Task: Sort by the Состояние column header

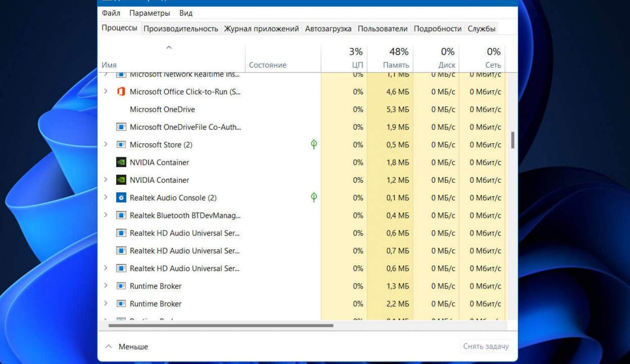Action: pyautogui.click(x=268, y=65)
